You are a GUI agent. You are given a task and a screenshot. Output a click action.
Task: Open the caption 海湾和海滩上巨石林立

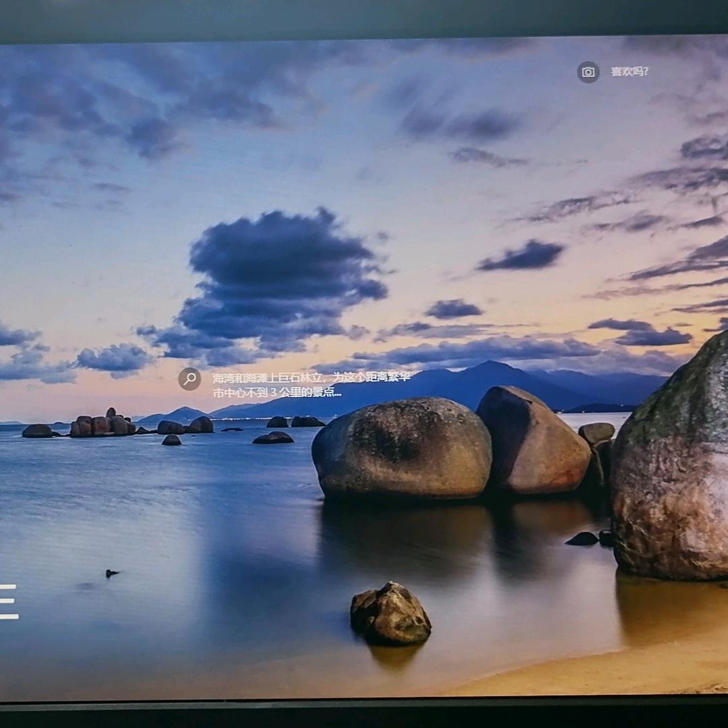pyautogui.click(x=311, y=385)
